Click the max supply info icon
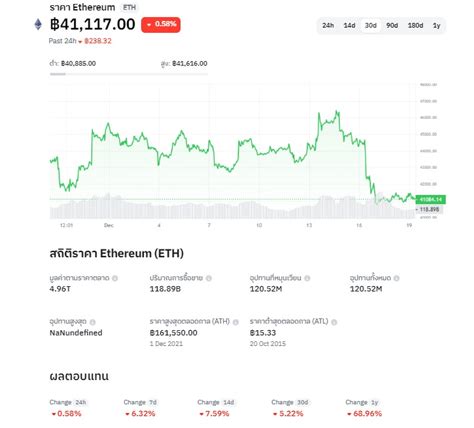 tap(93, 322)
